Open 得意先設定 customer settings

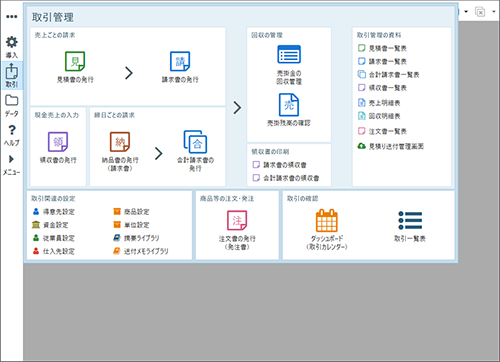(53, 212)
